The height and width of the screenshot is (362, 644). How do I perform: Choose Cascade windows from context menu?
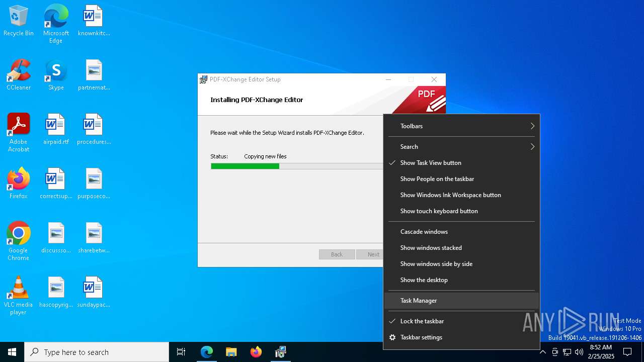[461, 232]
